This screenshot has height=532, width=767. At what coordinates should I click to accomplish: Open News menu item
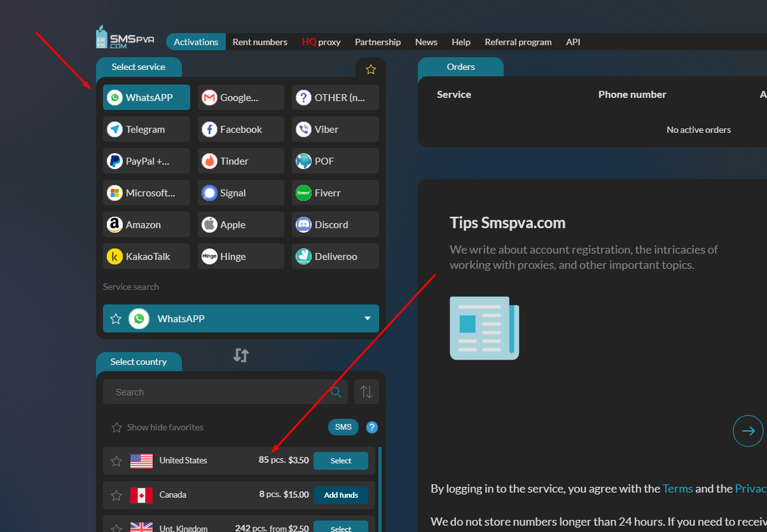(x=426, y=42)
